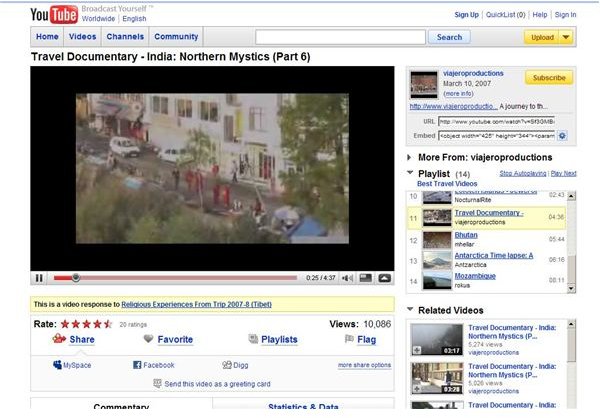Click playlist scrollbar down arrow
Viewport: 600px width, 418px height.
click(x=571, y=288)
